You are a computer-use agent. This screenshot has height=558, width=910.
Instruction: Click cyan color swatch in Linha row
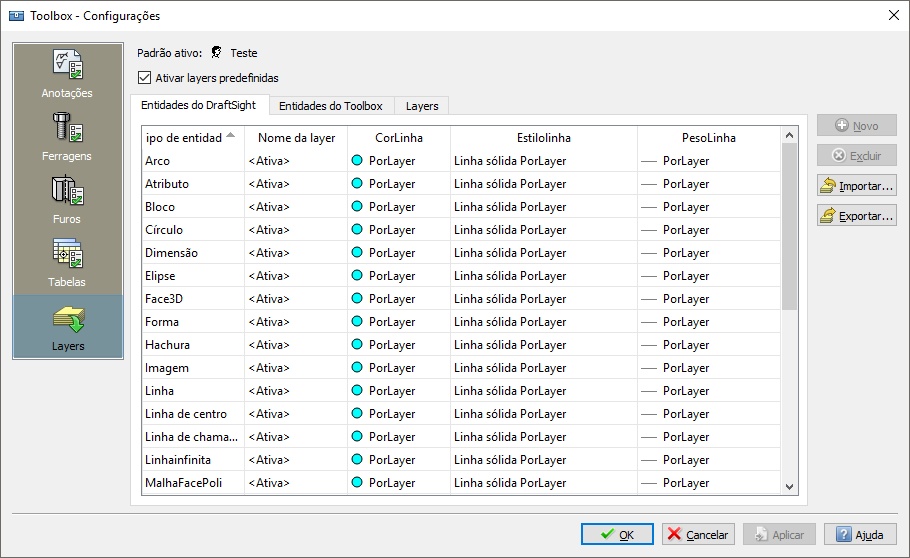coord(358,390)
